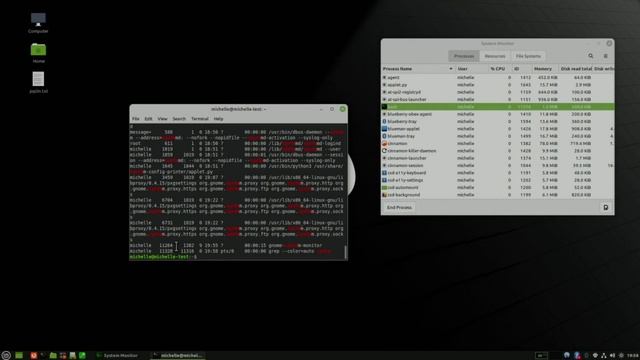Click the csd-automount green folder icon

(x=384, y=188)
